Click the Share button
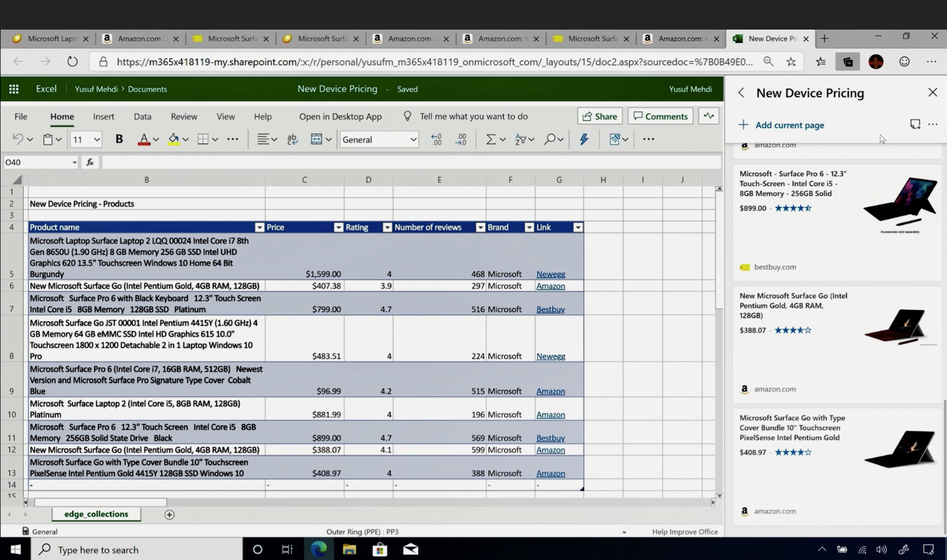Screen dimensions: 947x560 pyautogui.click(x=600, y=116)
